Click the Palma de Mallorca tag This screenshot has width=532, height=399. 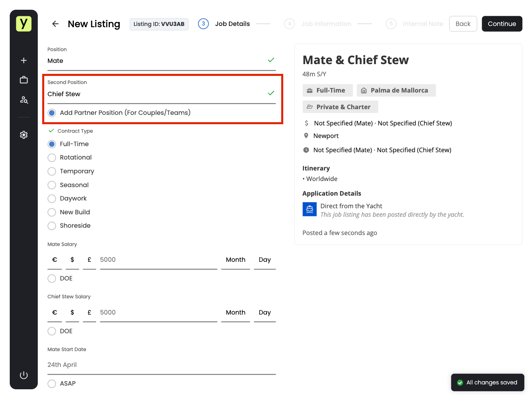point(396,91)
